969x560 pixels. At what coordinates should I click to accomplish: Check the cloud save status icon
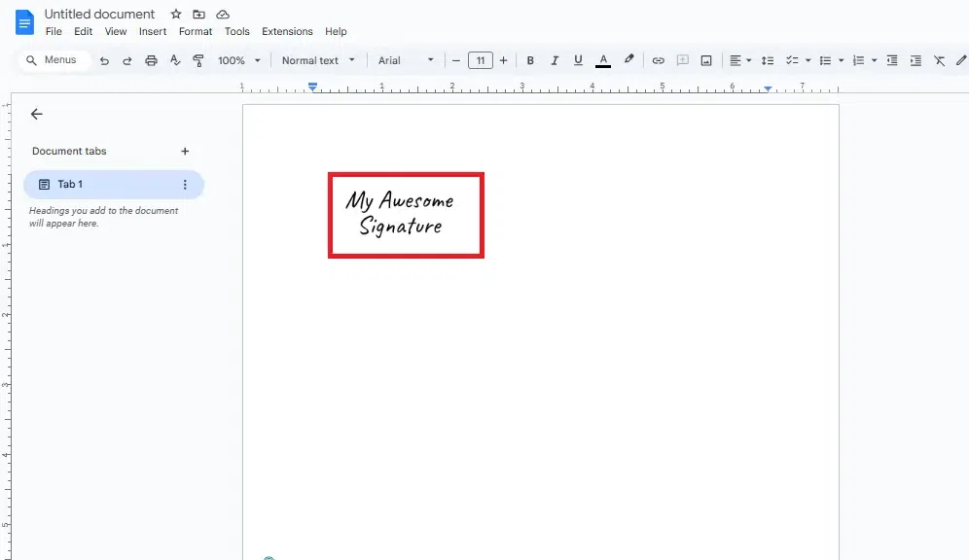coord(223,15)
